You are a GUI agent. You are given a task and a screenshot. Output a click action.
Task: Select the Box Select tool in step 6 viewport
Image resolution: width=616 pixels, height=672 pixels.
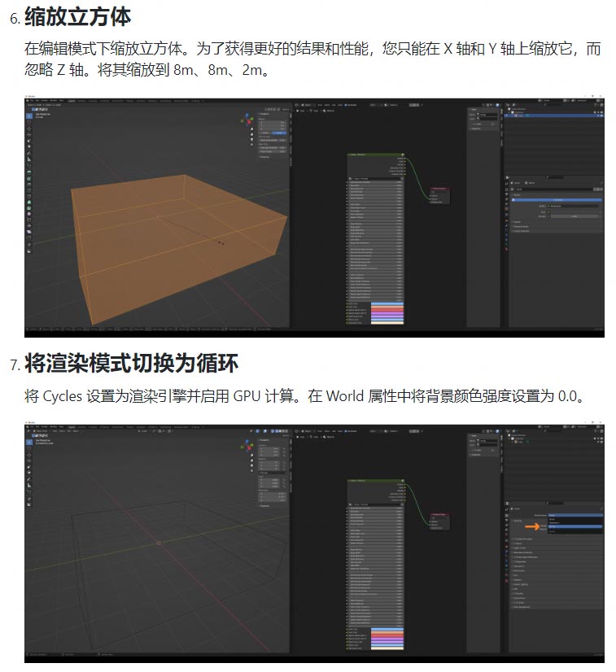(x=29, y=116)
